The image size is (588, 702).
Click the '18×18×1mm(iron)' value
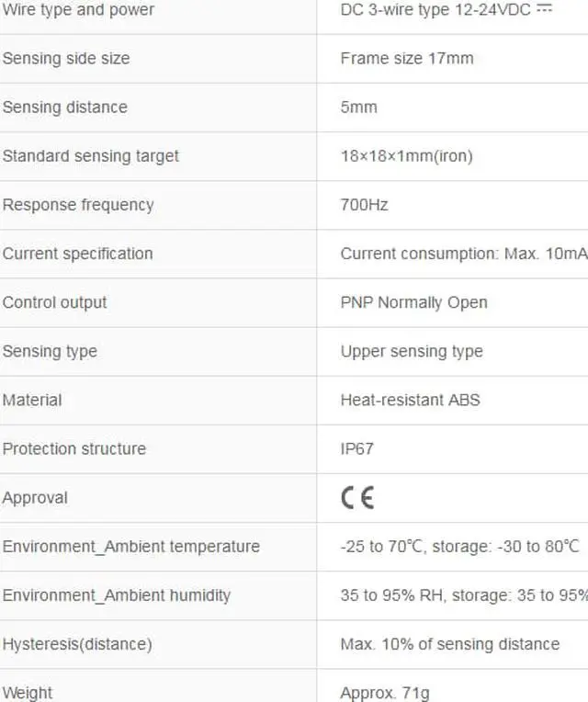pyautogui.click(x=406, y=155)
